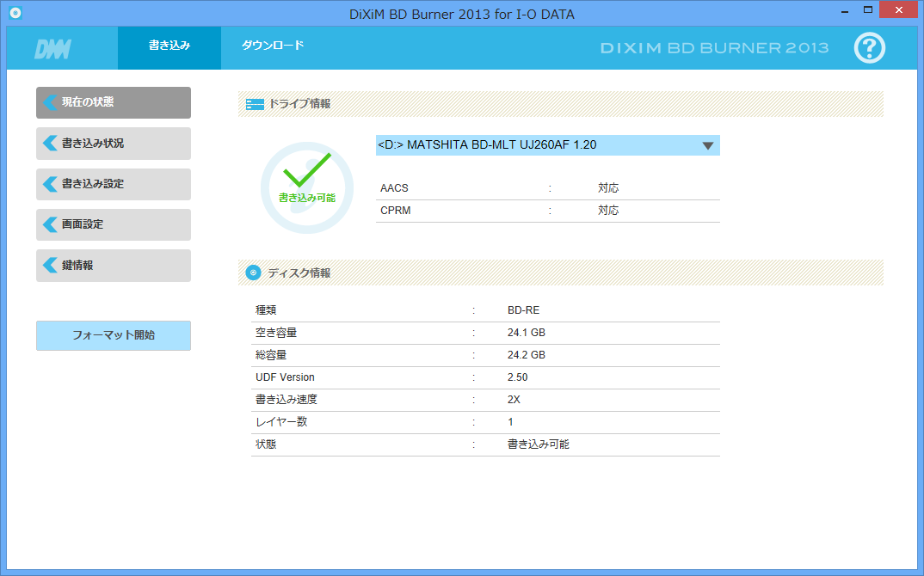The image size is (924, 576).
Task: Click the 総容量 label
Action: click(271, 354)
